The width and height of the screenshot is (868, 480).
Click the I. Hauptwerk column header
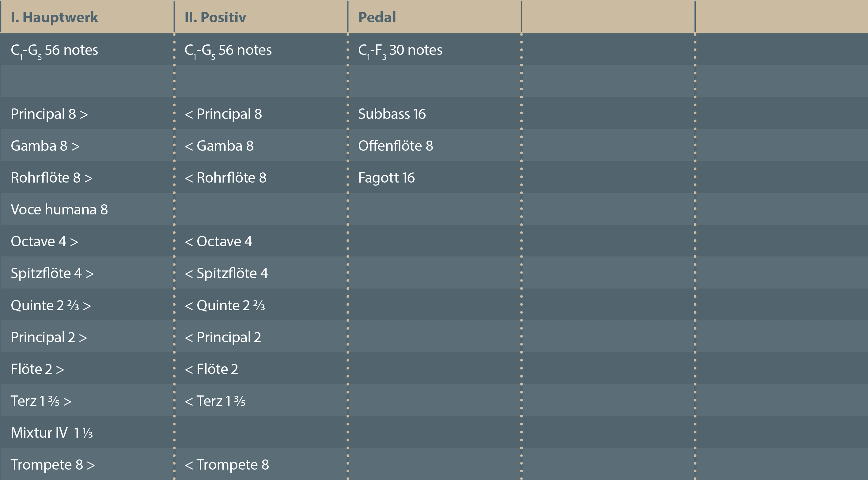(x=54, y=17)
